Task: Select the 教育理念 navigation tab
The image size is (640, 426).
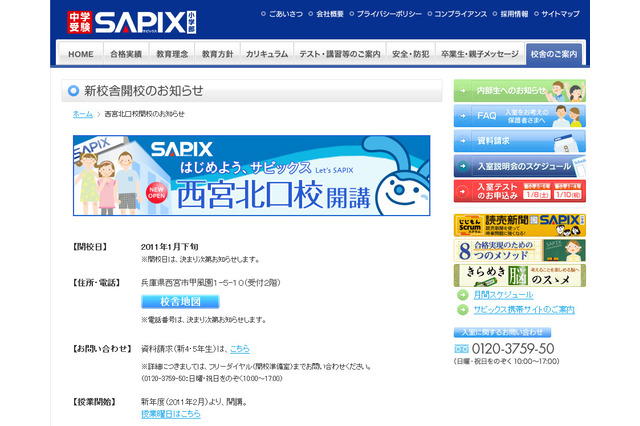Action: [x=172, y=54]
